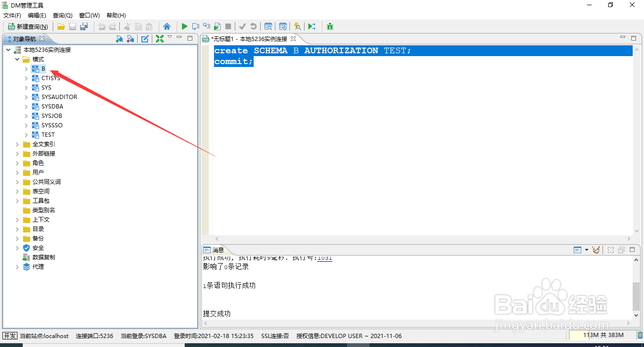
Task: Click the green collapse-all arrows icon
Action: coord(160,39)
